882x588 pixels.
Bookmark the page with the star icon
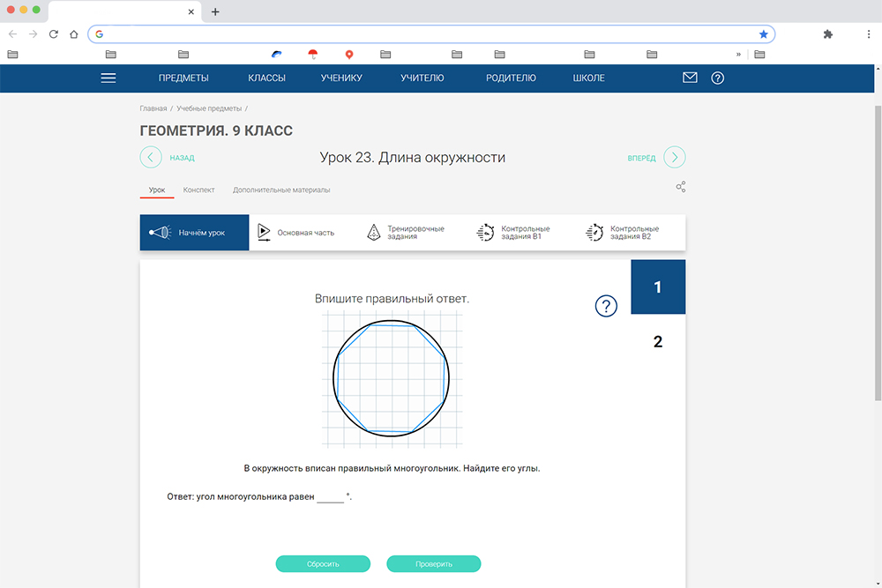pos(763,34)
